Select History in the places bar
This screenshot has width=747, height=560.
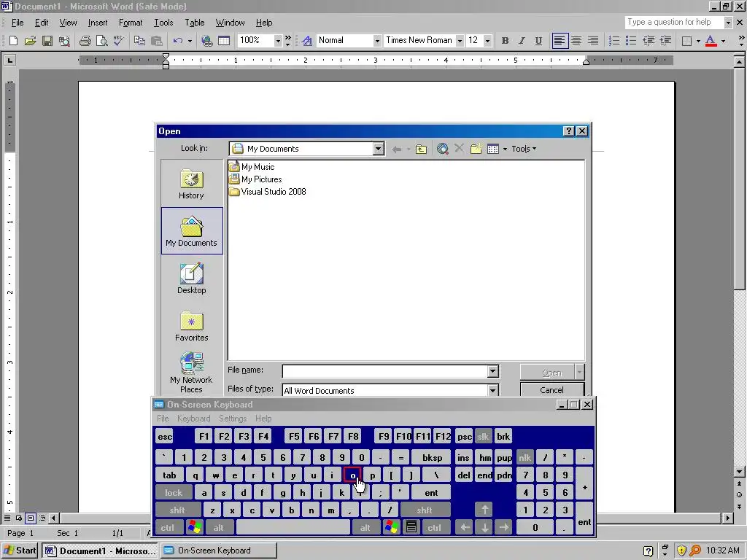point(192,184)
